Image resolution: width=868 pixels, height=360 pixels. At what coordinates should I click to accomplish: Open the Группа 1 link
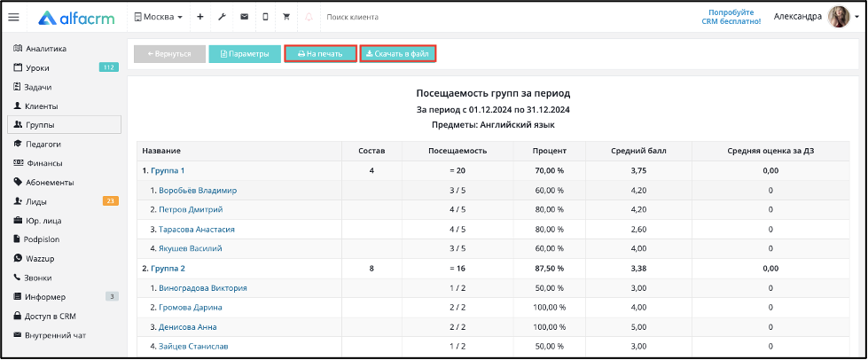pos(168,170)
